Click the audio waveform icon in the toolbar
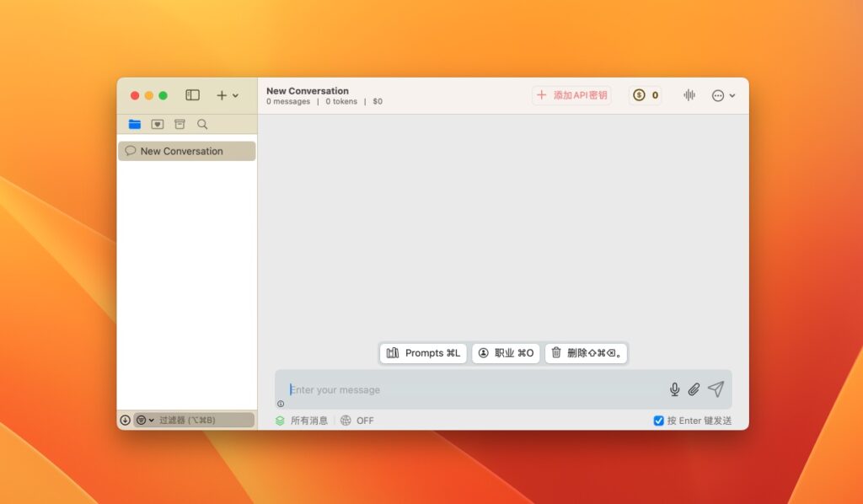863x504 pixels. click(x=689, y=95)
